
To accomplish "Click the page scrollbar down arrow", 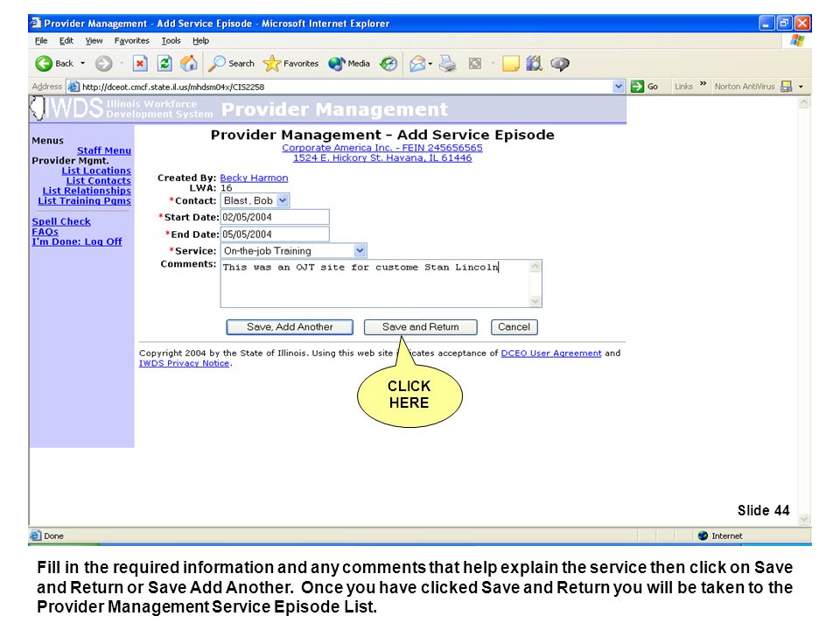I will click(x=803, y=519).
